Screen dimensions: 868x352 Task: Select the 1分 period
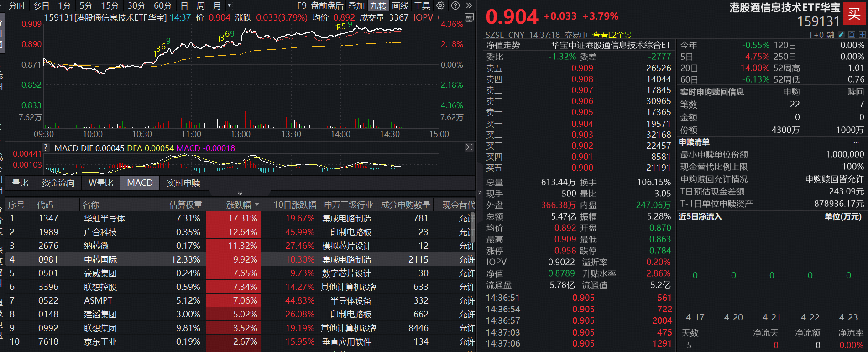click(64, 6)
